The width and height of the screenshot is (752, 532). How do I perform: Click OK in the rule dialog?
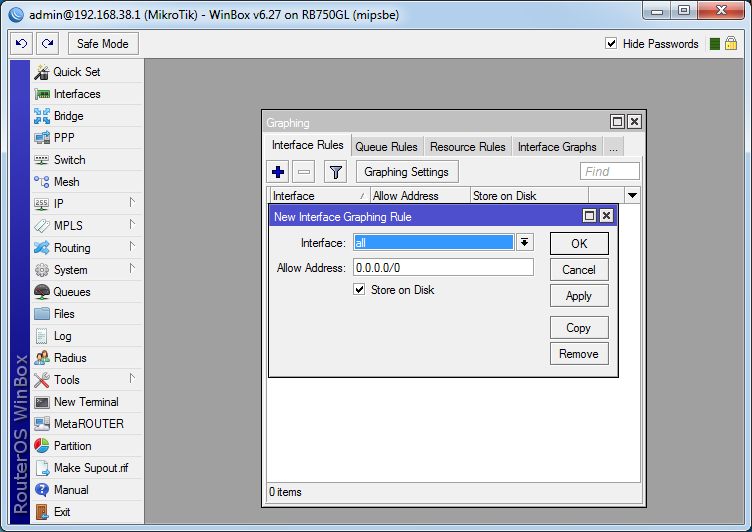point(579,244)
